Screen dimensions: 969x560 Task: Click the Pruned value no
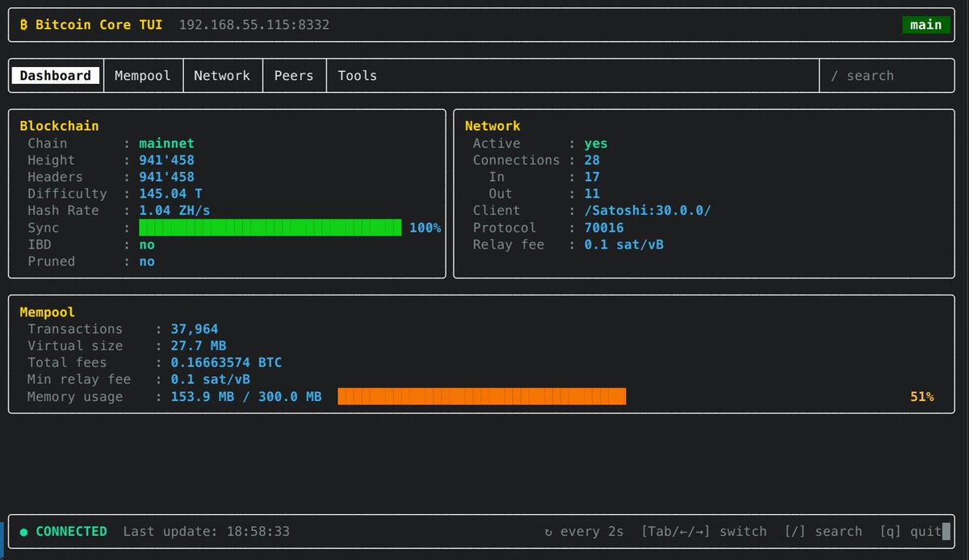pyautogui.click(x=147, y=261)
